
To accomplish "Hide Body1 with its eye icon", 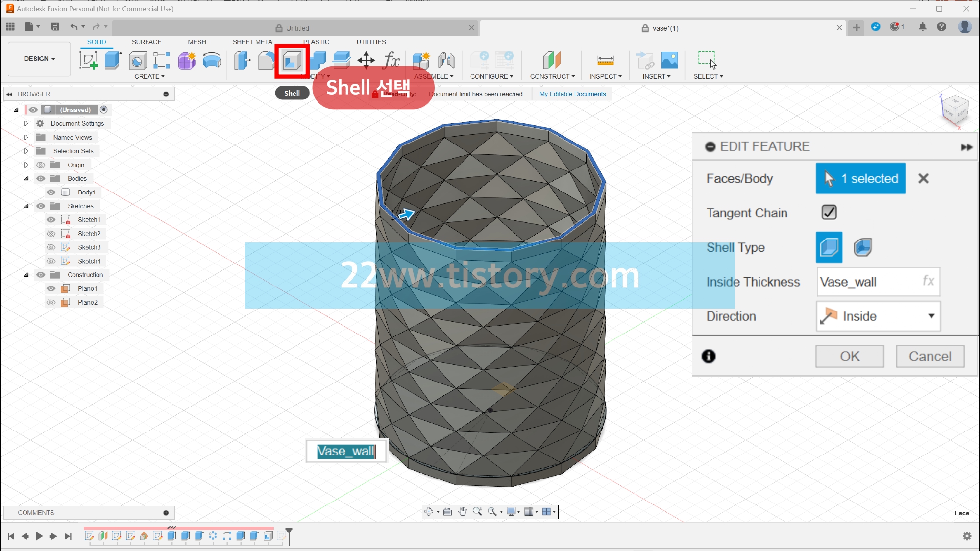I will click(x=51, y=192).
